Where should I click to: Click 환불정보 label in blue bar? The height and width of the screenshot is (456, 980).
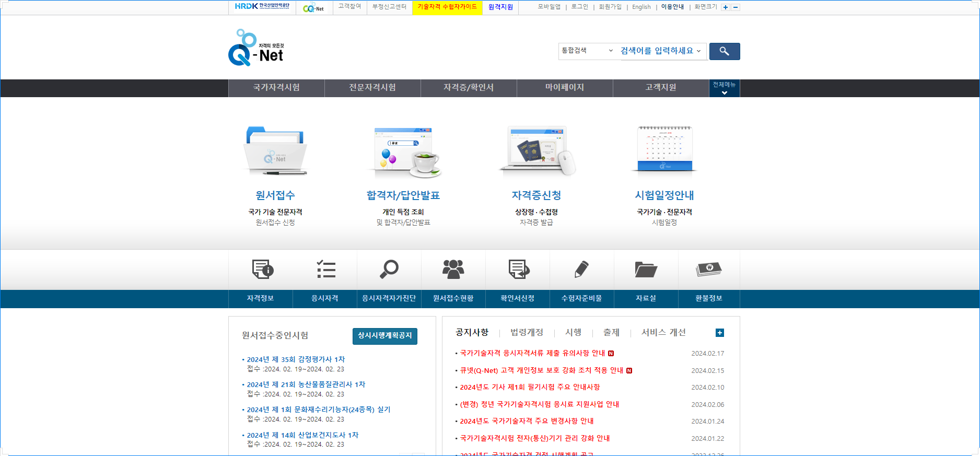tap(709, 298)
